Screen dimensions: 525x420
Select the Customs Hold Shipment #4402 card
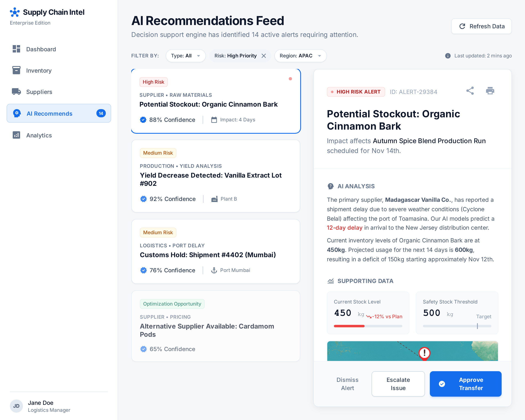216,251
